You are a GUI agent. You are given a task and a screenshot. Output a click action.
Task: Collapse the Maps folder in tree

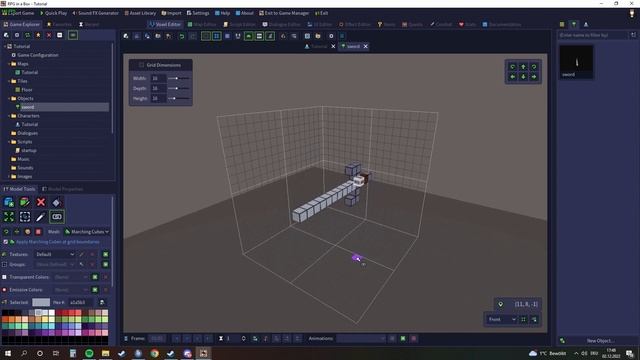pyautogui.click(x=9, y=64)
